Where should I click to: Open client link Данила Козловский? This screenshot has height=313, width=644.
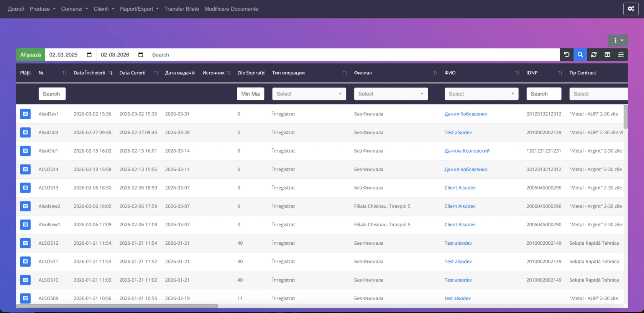(x=467, y=151)
